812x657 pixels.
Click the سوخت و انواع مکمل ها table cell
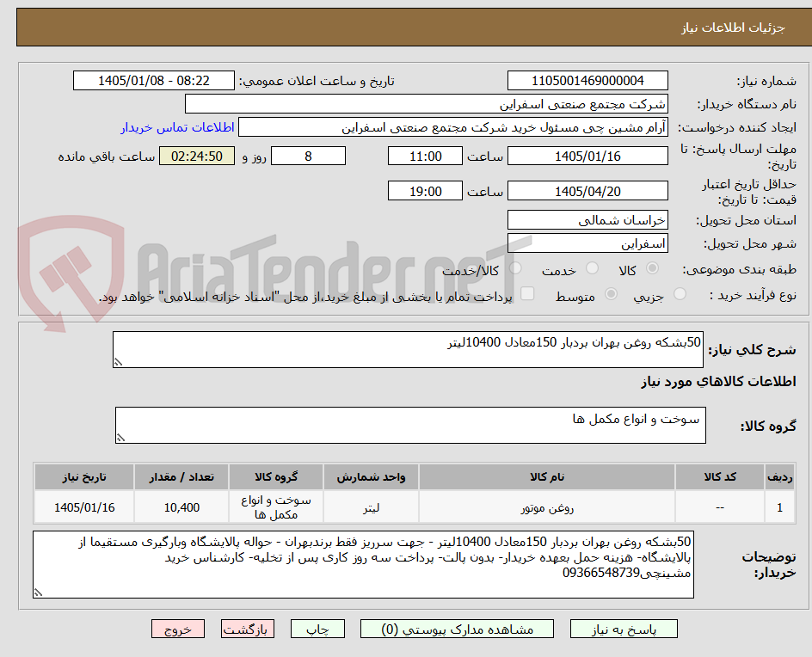tap(276, 507)
